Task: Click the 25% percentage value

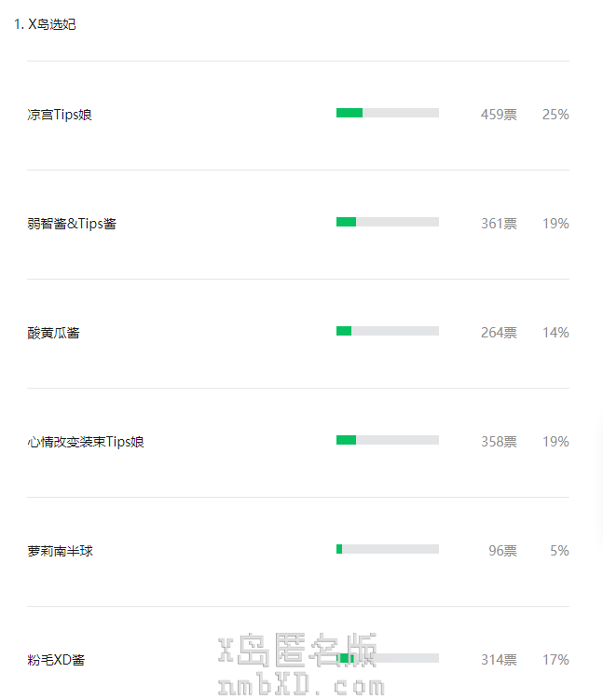Action: tap(555, 115)
